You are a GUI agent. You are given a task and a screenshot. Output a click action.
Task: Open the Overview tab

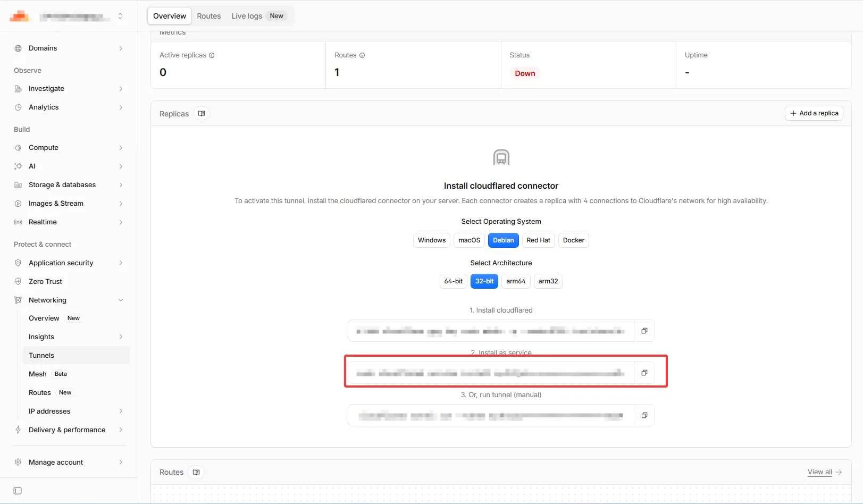click(170, 16)
